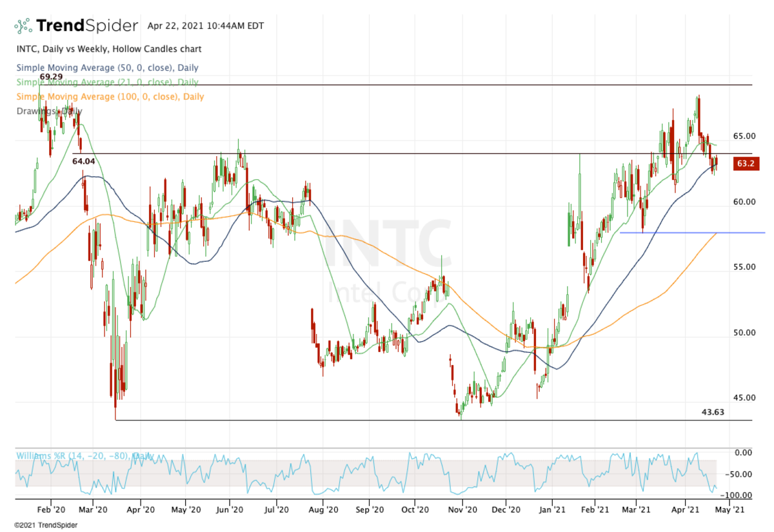
Task: Click the 69.29 resistance level label
Action: [51, 77]
